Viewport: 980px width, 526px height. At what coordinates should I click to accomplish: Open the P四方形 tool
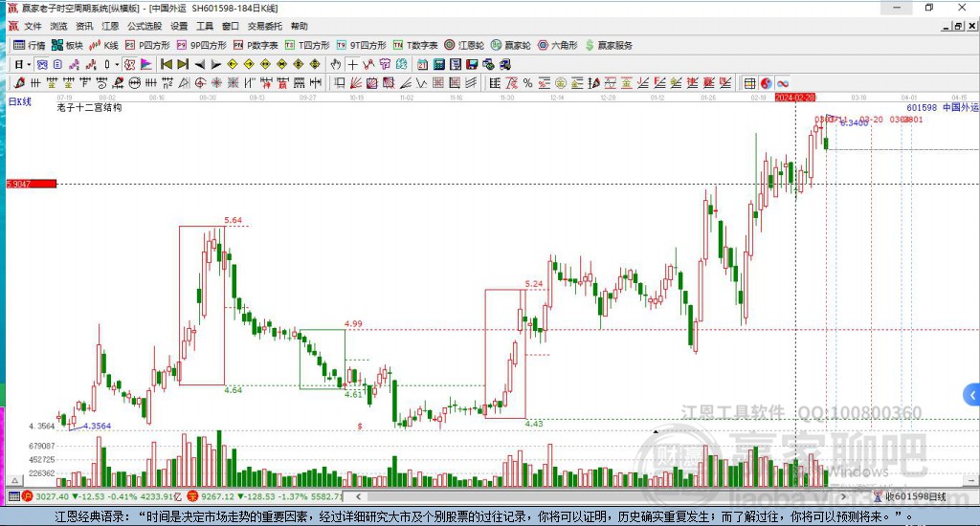(x=147, y=45)
